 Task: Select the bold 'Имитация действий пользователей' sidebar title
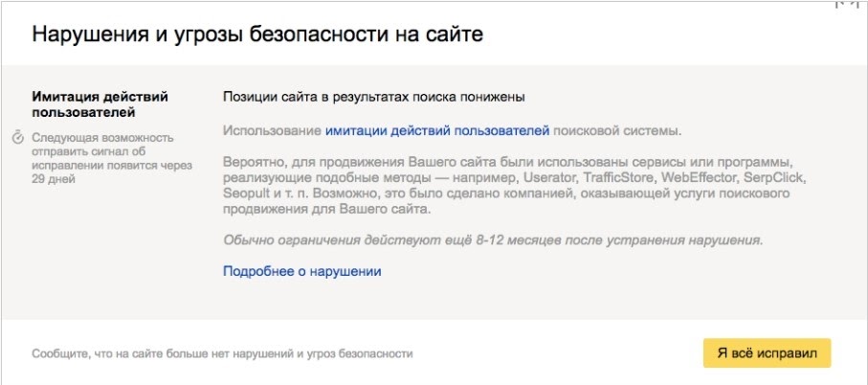click(x=100, y=104)
